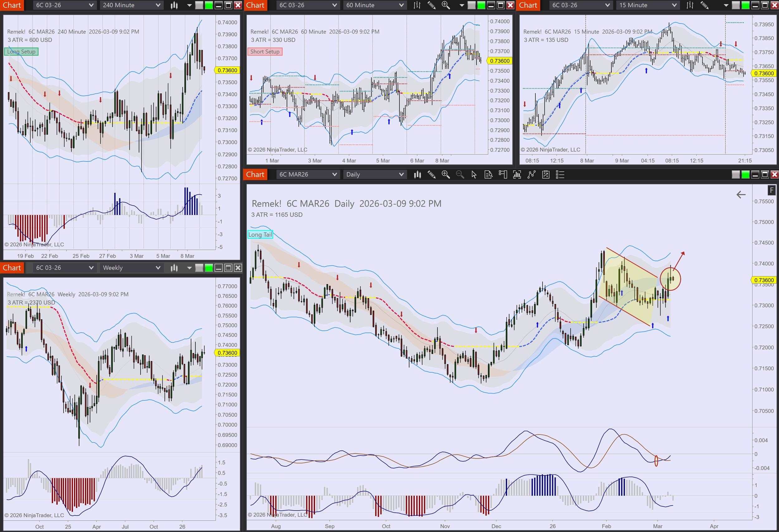Click Chart tab of Weekly window
This screenshot has height=532, width=779.
12,268
